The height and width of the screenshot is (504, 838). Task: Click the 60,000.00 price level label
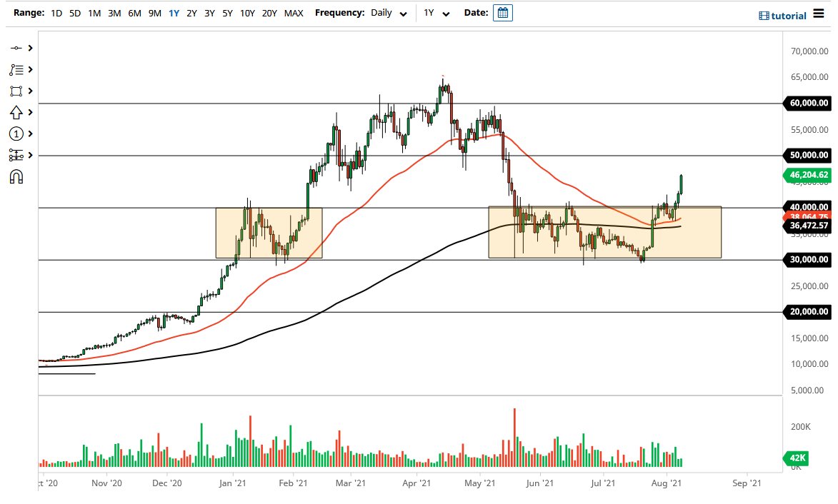(x=807, y=103)
